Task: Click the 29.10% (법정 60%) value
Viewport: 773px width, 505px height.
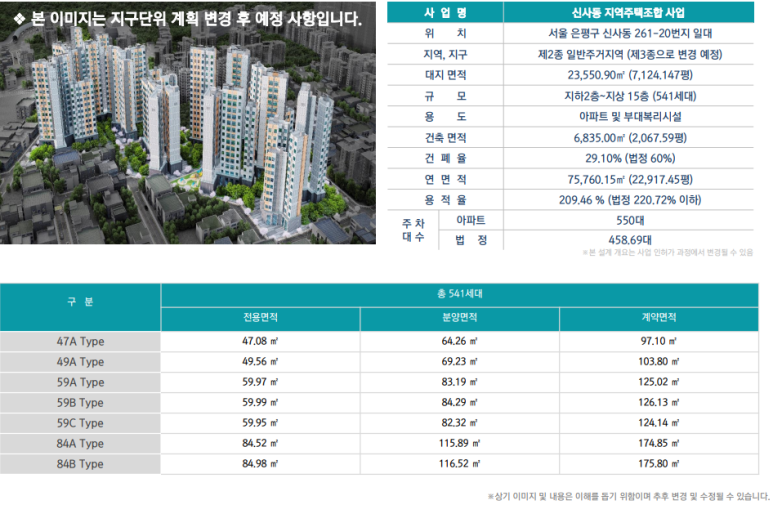Action: (x=630, y=158)
